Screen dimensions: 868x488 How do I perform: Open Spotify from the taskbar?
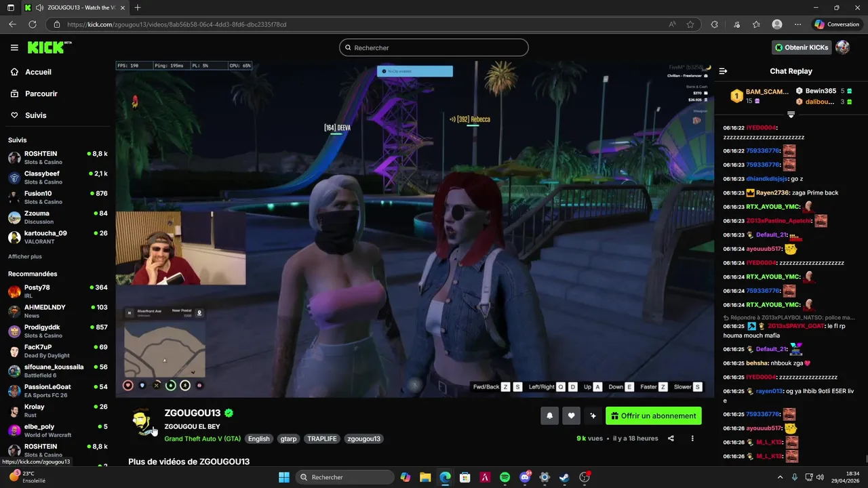[x=505, y=477]
